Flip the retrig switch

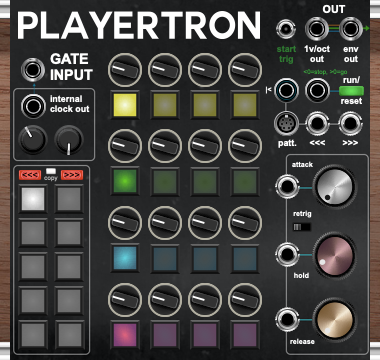tap(301, 227)
